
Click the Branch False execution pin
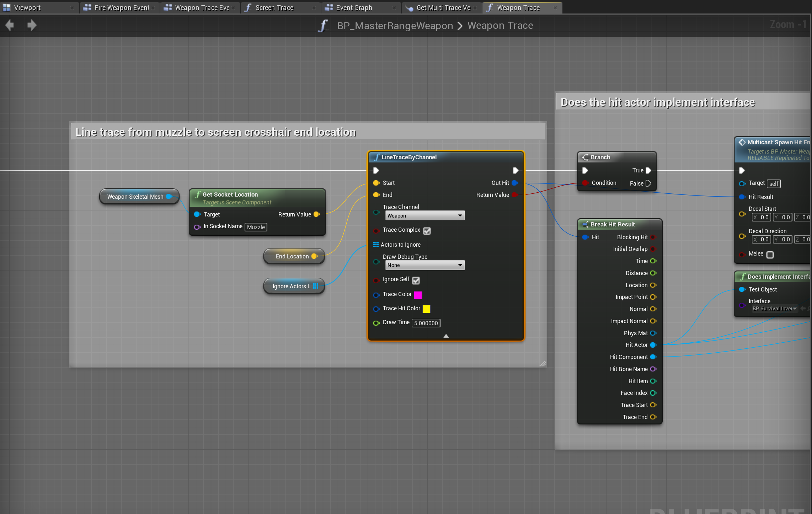[x=648, y=183]
